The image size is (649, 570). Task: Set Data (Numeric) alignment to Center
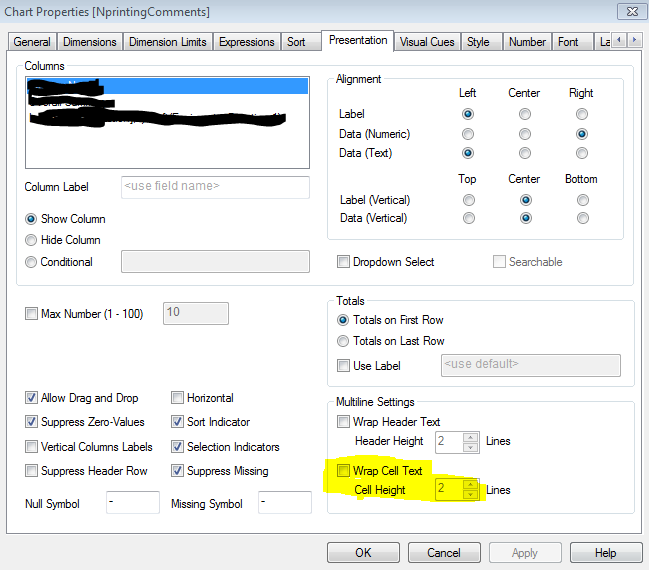525,134
